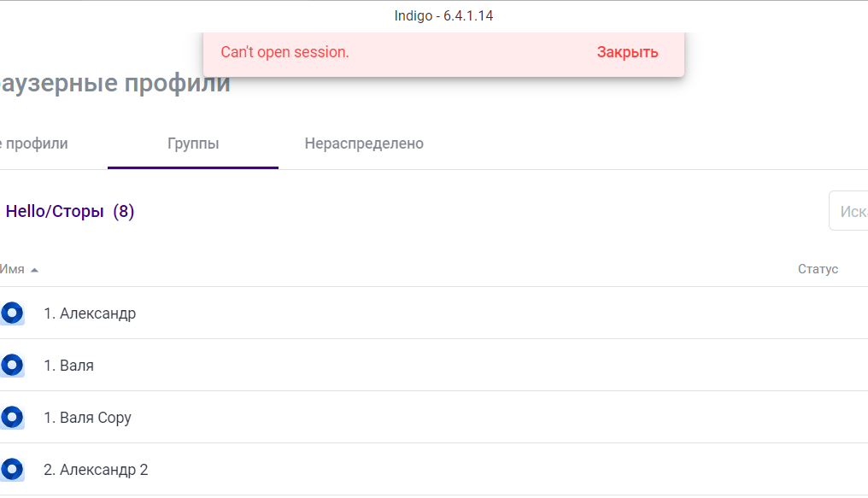Click browser icon beside 1. Валя Copy
The width and height of the screenshot is (868, 498).
[x=12, y=417]
